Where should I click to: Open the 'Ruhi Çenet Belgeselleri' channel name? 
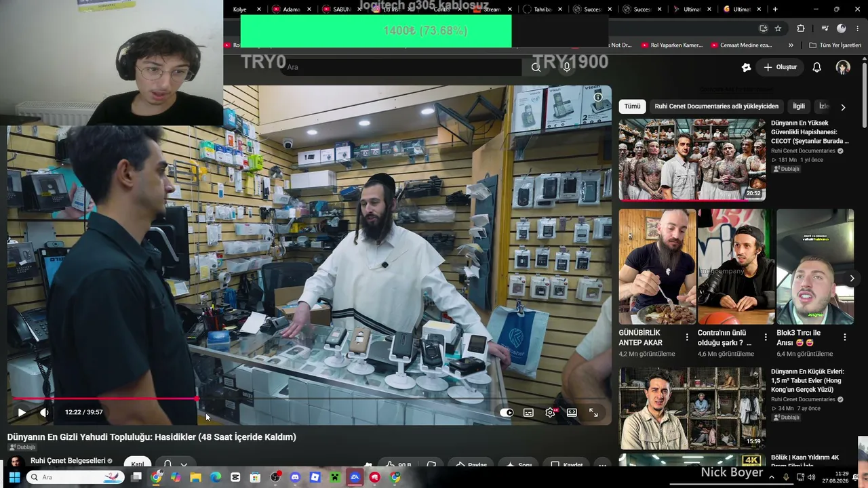pyautogui.click(x=68, y=461)
